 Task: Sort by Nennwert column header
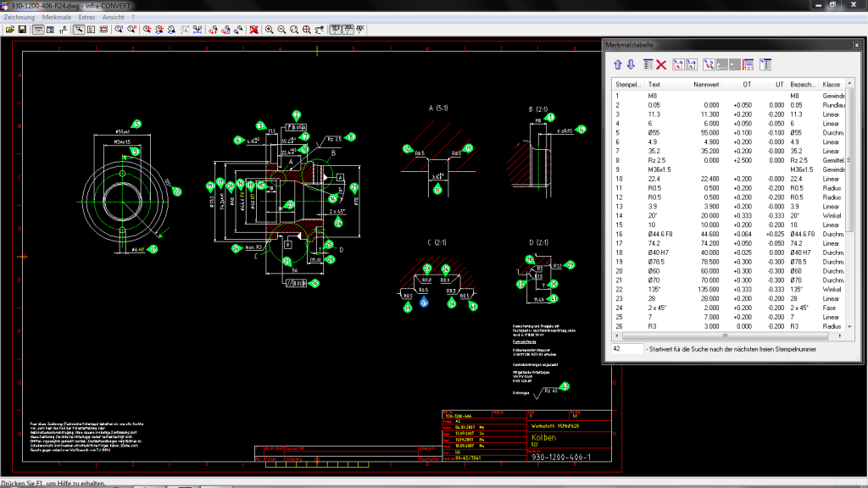tap(706, 85)
